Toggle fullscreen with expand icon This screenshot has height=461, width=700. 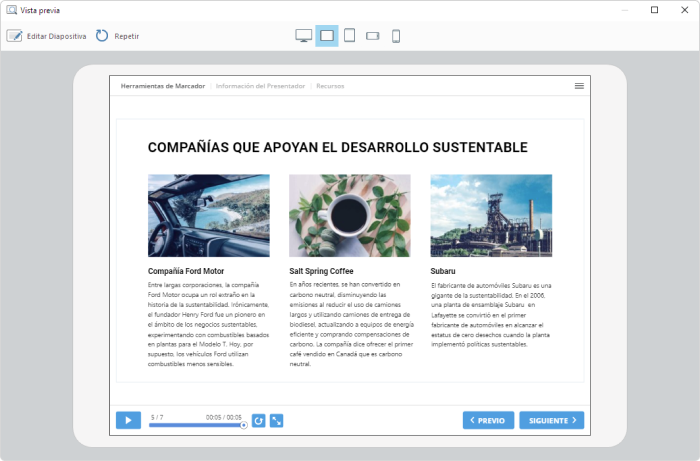click(x=277, y=421)
